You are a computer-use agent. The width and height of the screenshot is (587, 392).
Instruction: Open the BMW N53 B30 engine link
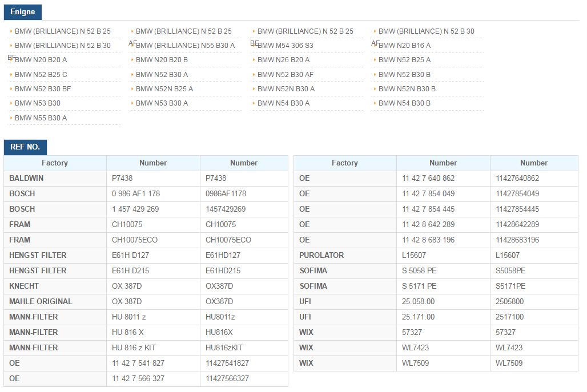(x=38, y=103)
